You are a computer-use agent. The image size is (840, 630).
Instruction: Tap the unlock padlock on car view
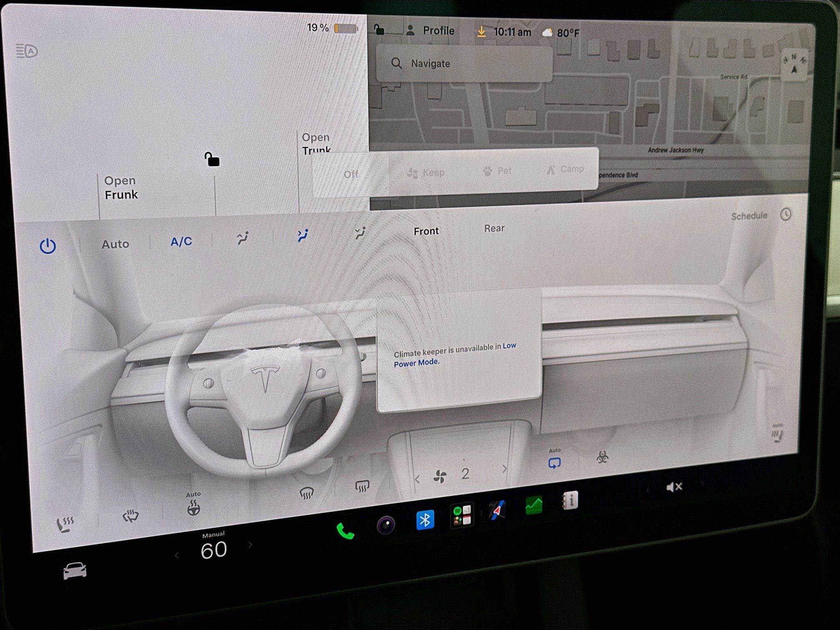tap(212, 159)
